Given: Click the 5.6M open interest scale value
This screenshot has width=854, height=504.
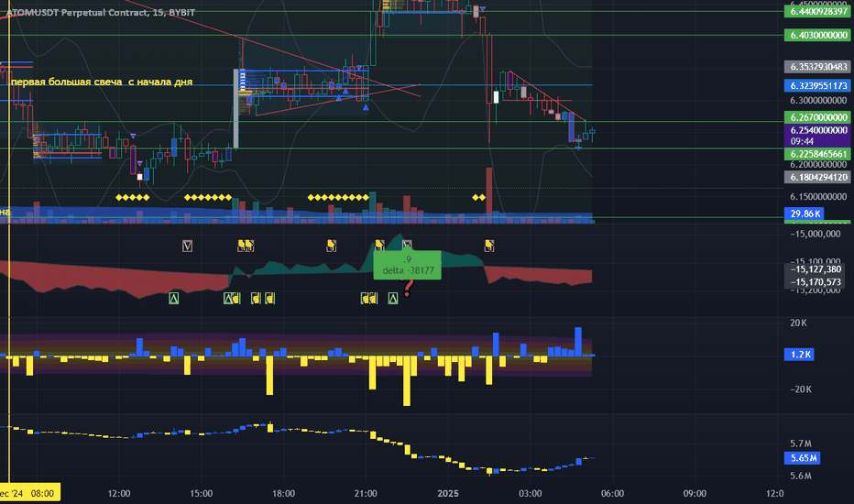Looking at the screenshot, I should click(801, 476).
